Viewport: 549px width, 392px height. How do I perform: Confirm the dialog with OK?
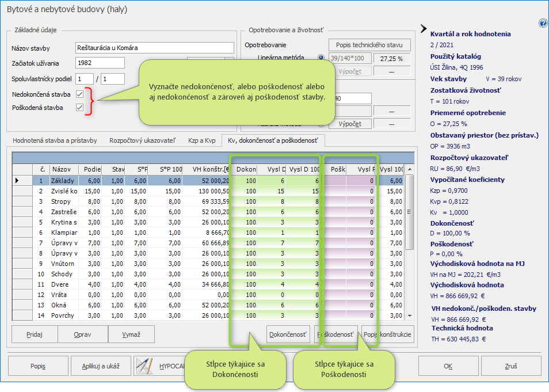448,366
